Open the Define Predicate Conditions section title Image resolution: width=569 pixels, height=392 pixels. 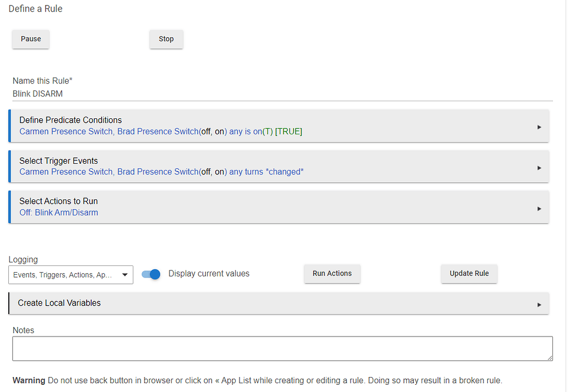(71, 120)
